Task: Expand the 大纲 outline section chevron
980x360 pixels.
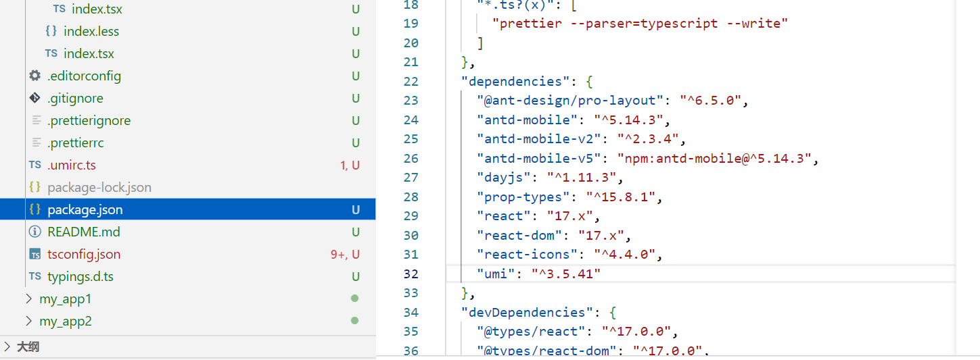Action: pos(7,347)
